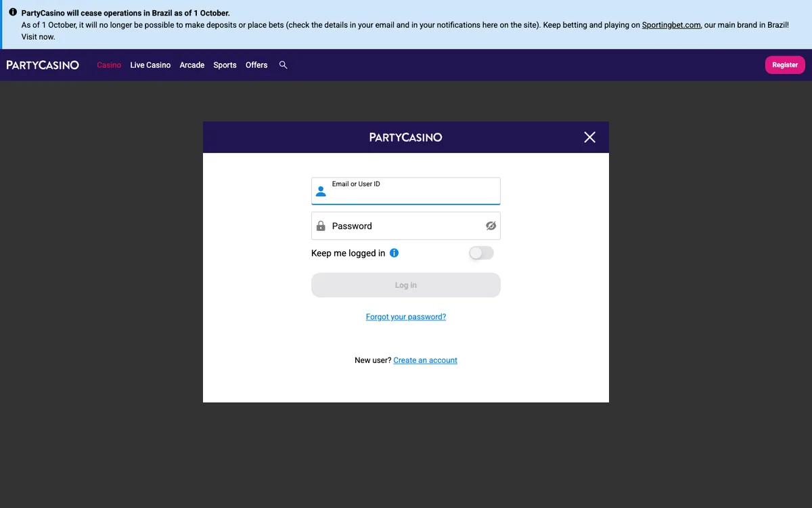This screenshot has height=508, width=812.
Task: Click the padlock icon in password field
Action: click(x=321, y=226)
